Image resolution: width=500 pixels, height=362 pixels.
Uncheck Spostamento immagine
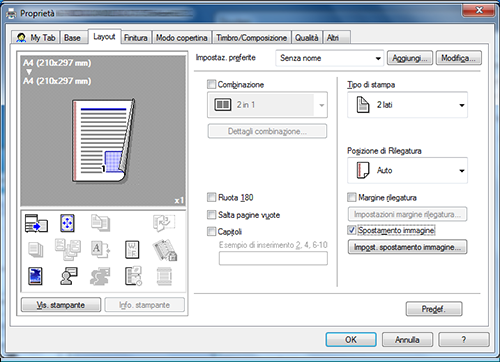coord(351,230)
